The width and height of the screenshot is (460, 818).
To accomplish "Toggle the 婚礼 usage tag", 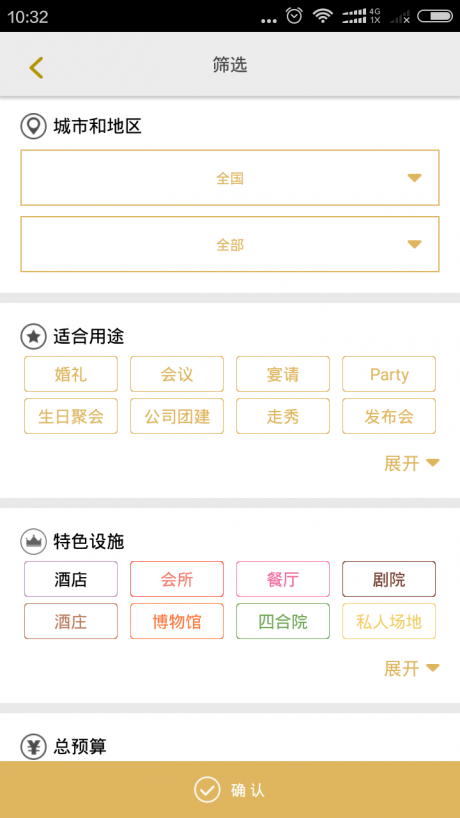I will [x=71, y=374].
